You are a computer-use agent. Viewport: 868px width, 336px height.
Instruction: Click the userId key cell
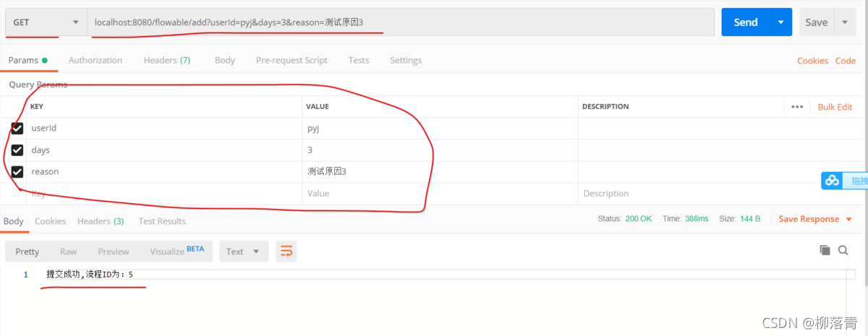pos(164,129)
